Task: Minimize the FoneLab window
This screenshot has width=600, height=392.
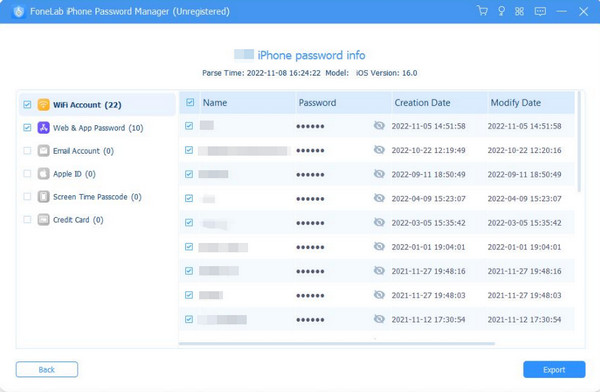Action: click(561, 11)
